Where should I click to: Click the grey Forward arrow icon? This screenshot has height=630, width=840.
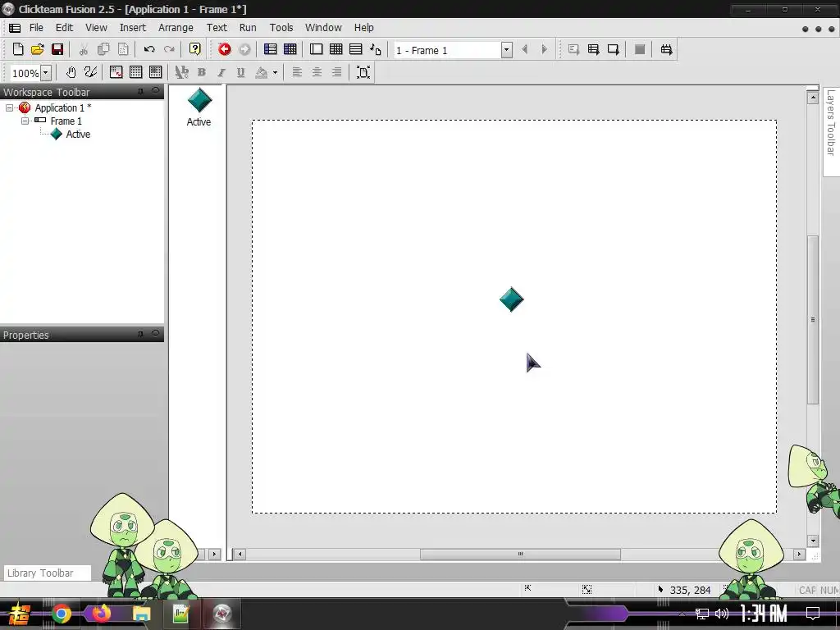244,49
